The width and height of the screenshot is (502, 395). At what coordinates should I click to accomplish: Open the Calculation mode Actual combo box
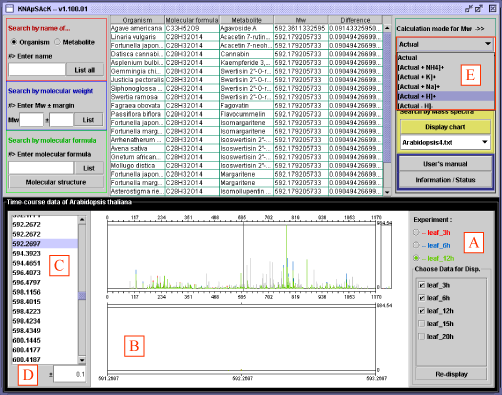[445, 44]
